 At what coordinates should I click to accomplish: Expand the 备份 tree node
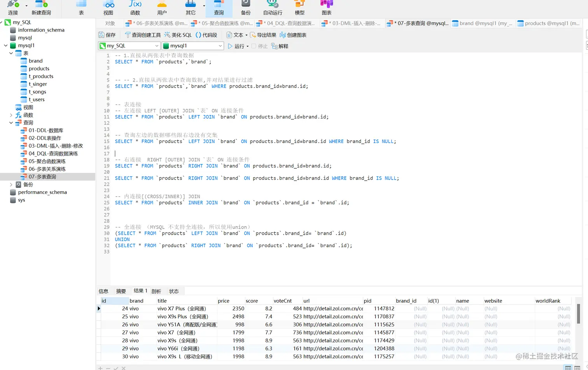(x=11, y=185)
